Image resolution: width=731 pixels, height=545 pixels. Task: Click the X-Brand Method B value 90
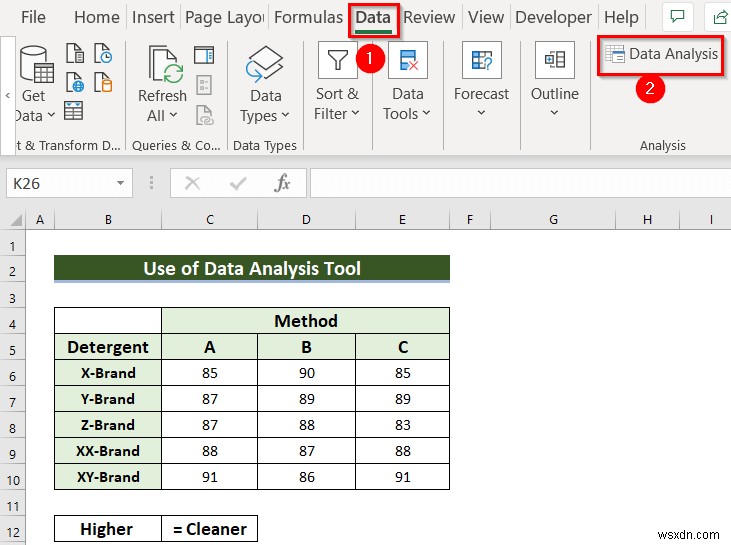point(306,373)
